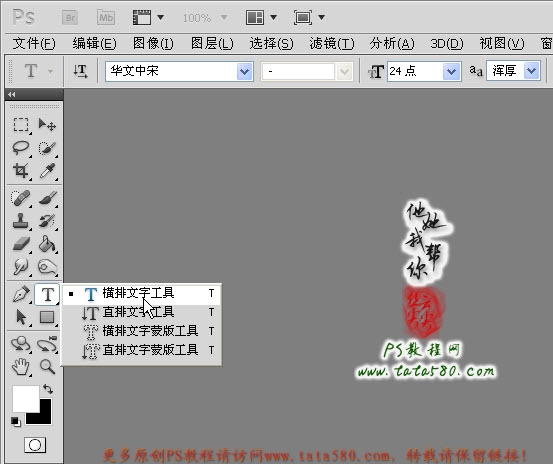Open the 选择(S) menu

271,44
